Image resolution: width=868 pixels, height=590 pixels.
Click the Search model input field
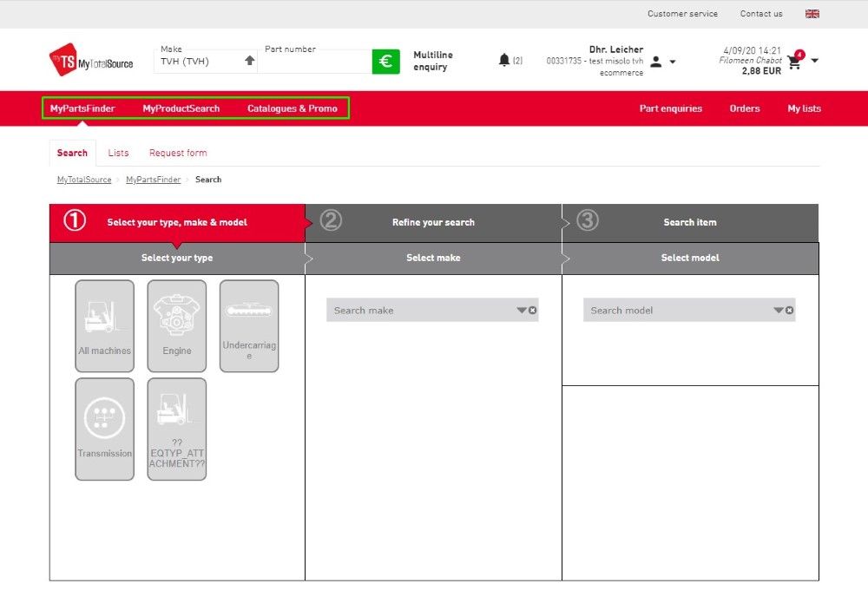point(689,311)
